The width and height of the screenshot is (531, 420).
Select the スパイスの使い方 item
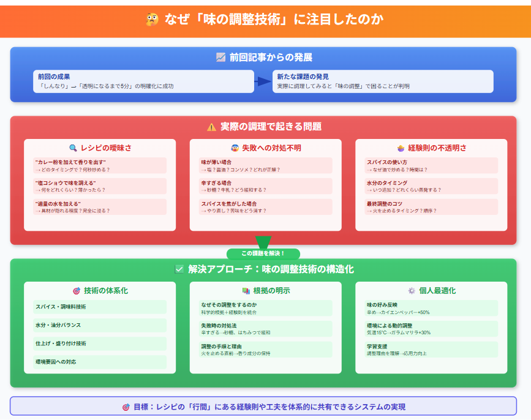(x=431, y=165)
